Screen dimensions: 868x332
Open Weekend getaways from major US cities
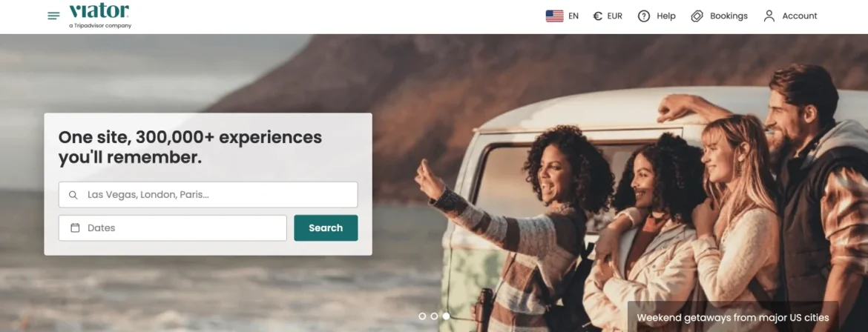tap(733, 318)
